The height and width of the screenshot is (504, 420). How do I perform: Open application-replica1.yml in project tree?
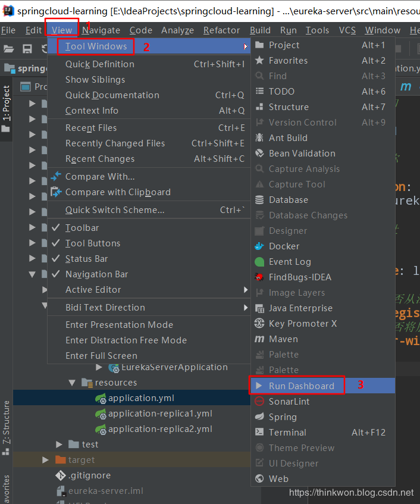pos(160,414)
